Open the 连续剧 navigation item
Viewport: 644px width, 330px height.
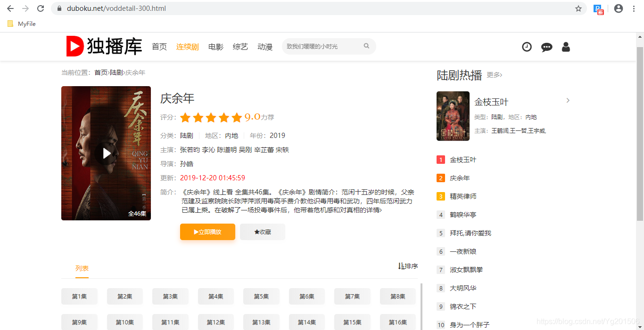188,47
